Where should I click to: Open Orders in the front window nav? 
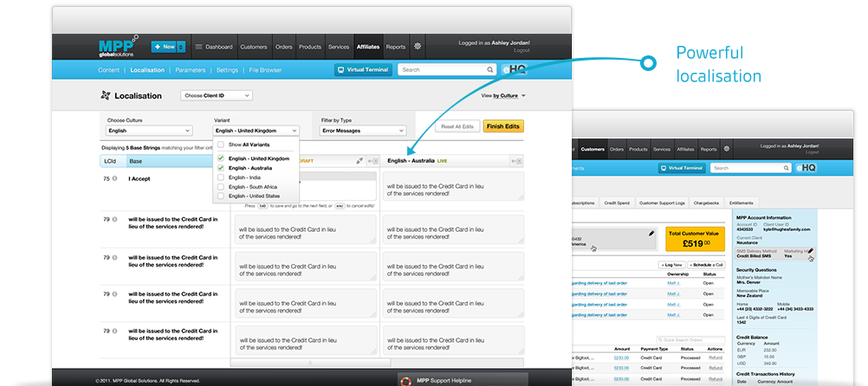pos(284,47)
